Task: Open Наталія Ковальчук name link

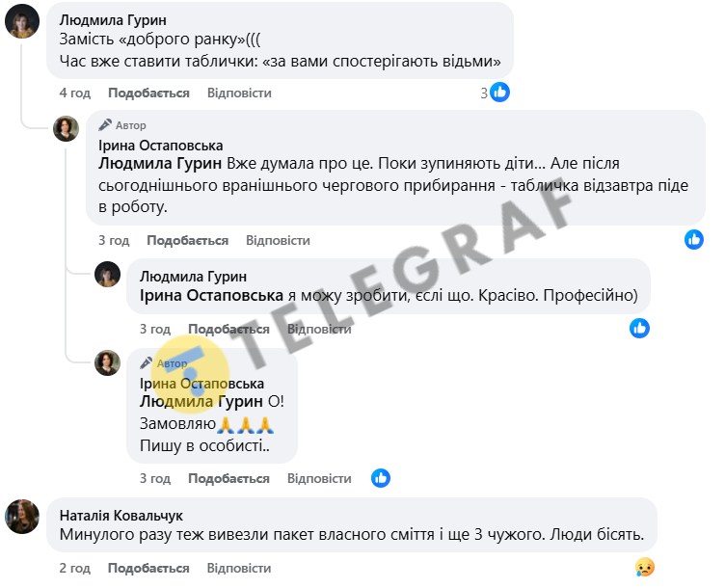Action: click(x=121, y=516)
